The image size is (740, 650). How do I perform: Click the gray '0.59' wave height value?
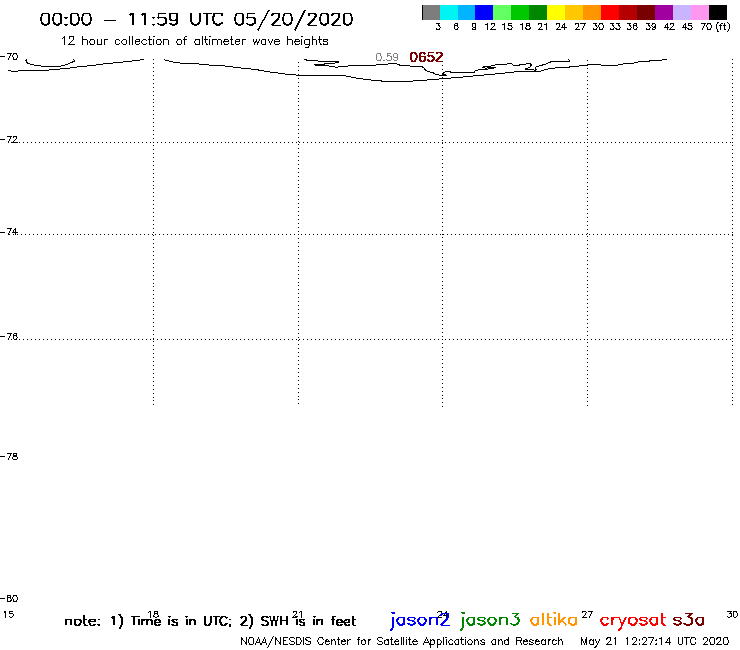387,58
